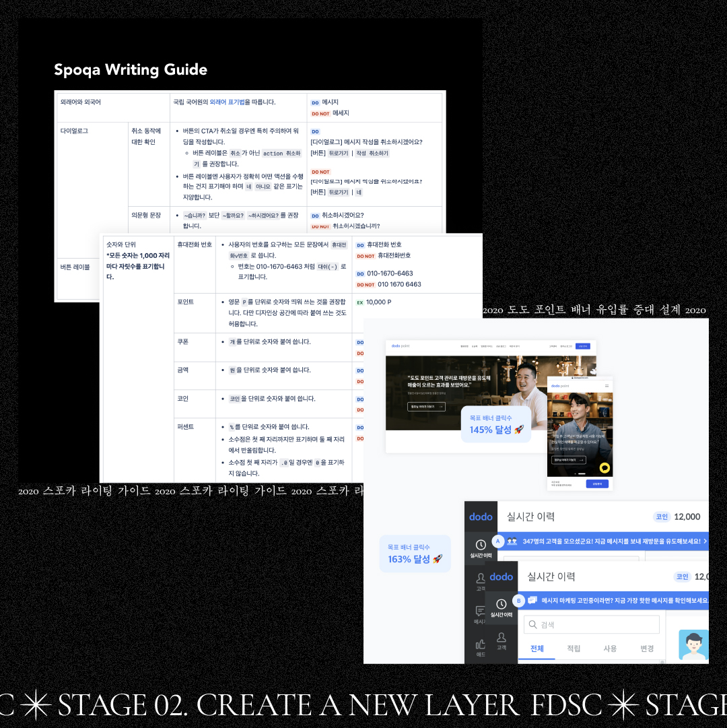Click the 코인 badge in dashboard B header

click(682, 576)
